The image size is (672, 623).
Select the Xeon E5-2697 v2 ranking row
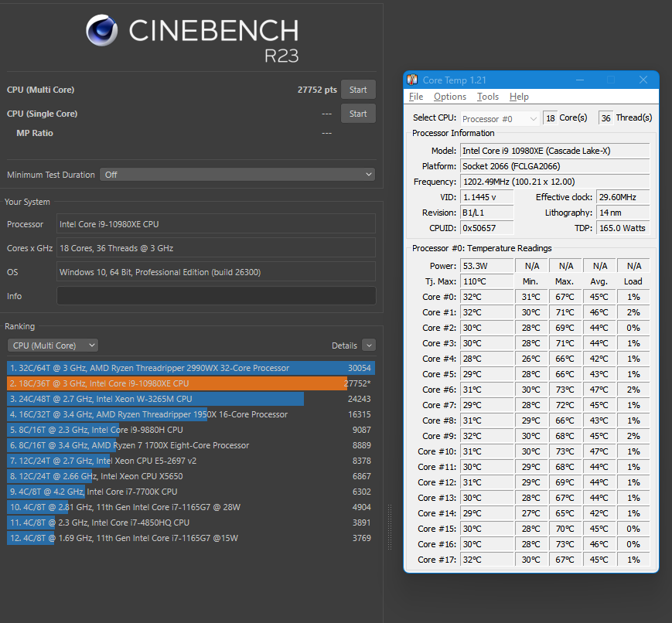pyautogui.click(x=191, y=461)
